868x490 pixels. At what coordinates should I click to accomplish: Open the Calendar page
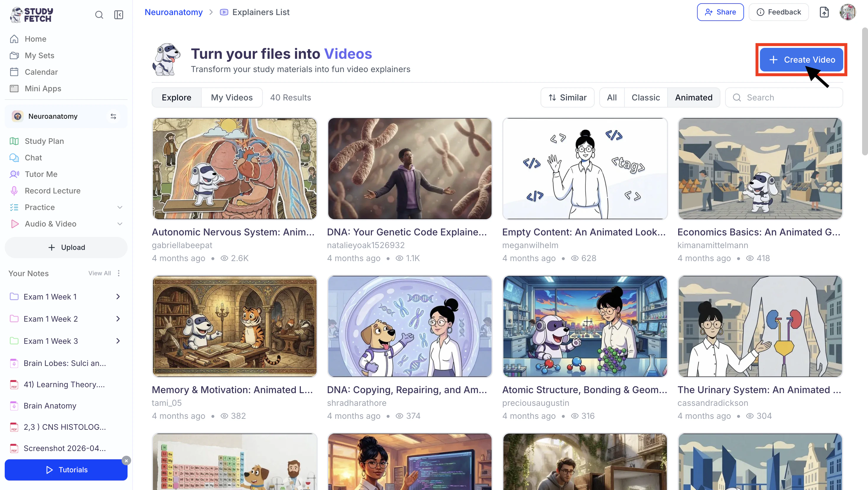click(66, 72)
